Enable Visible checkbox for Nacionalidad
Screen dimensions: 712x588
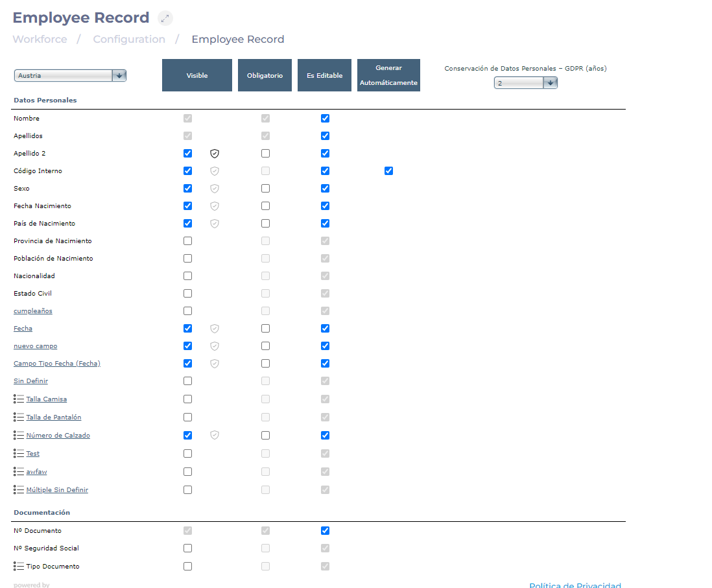click(187, 276)
